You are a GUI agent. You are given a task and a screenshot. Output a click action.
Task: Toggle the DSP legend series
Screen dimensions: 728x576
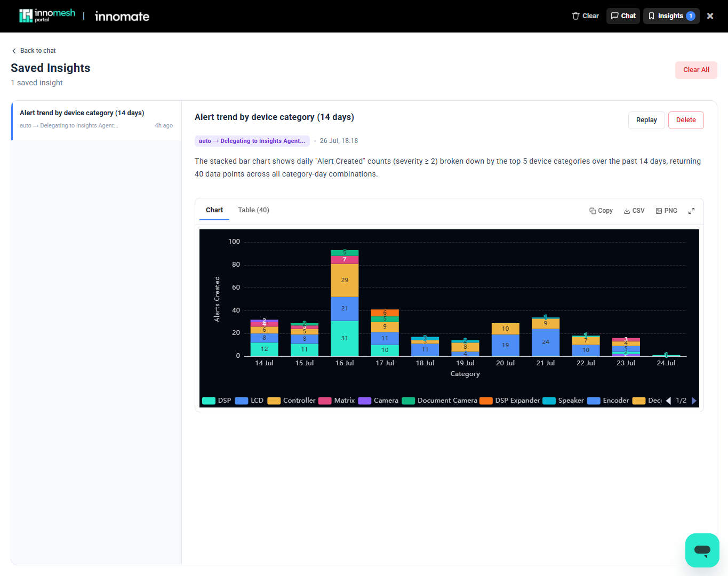[x=217, y=401]
